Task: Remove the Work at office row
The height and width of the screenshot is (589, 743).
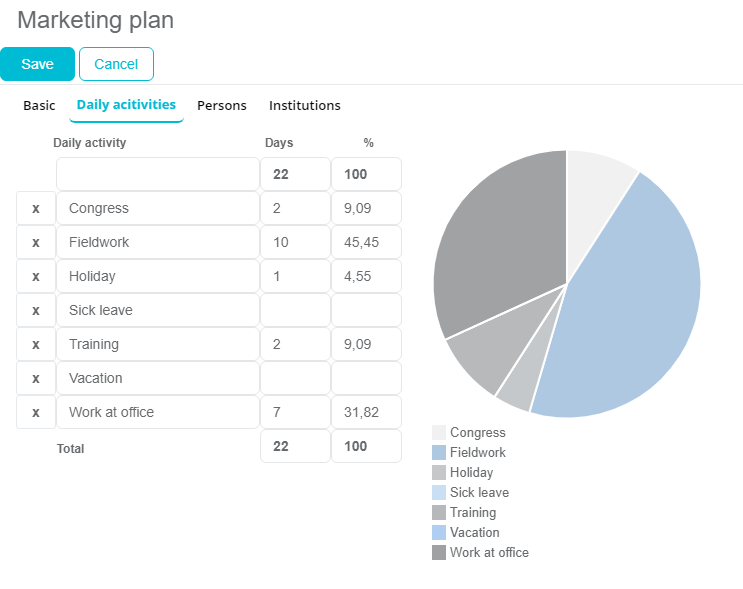Action: pos(36,413)
